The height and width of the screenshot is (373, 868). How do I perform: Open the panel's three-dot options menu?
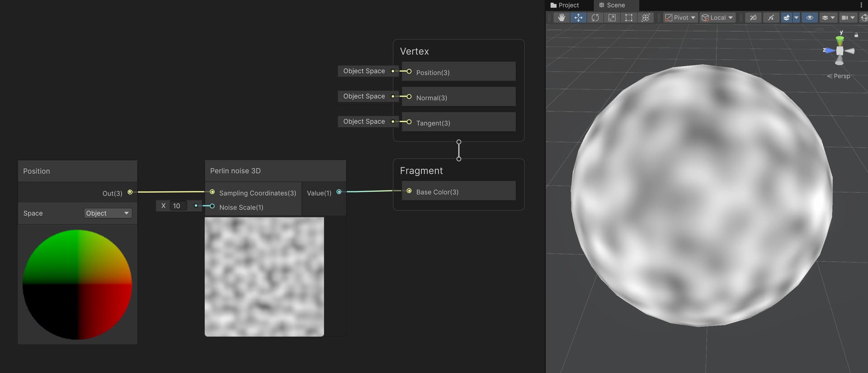tap(861, 5)
